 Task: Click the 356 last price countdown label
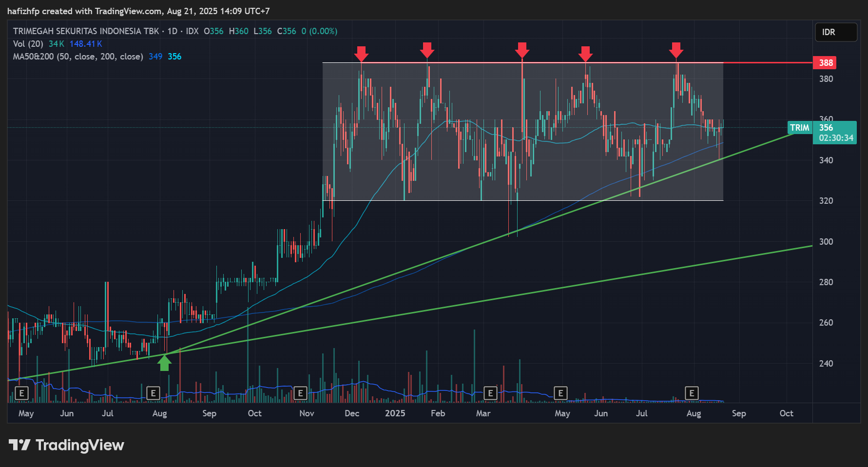point(835,133)
